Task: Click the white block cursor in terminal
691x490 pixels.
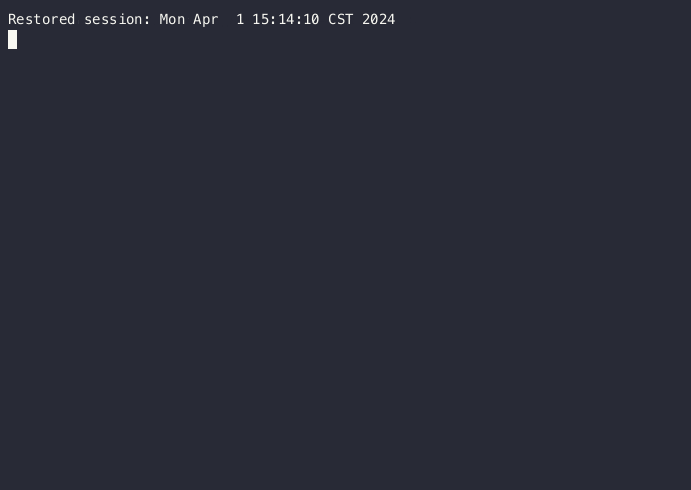Action: click(x=12, y=40)
